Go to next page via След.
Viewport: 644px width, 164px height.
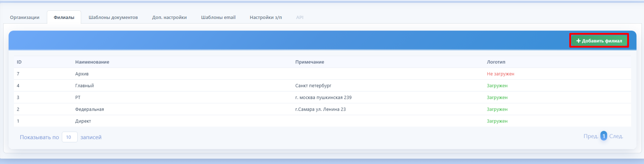tap(616, 136)
